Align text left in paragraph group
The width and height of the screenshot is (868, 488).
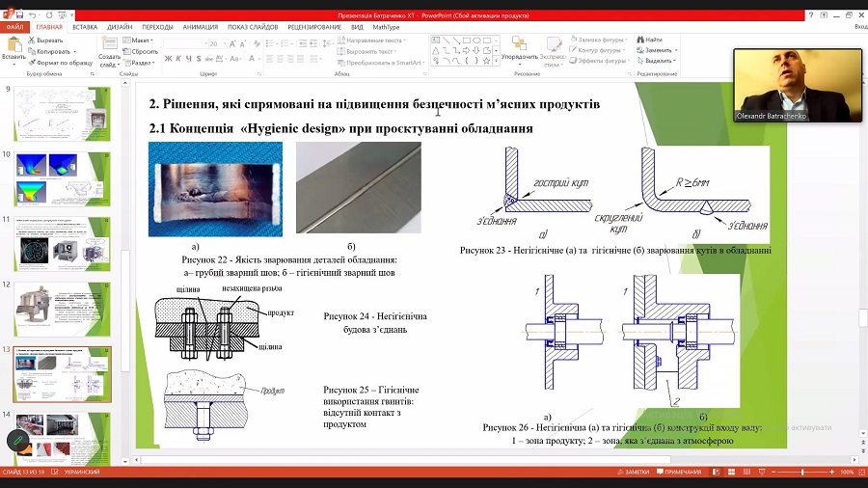tap(270, 59)
